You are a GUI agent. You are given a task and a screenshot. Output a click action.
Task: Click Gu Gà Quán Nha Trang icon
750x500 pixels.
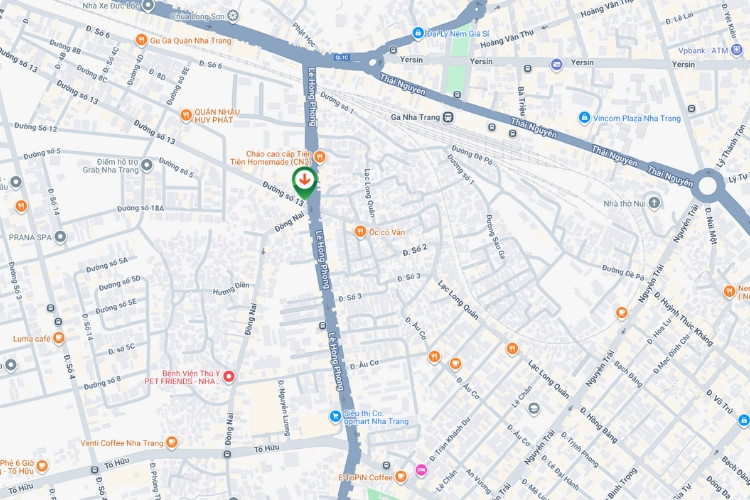[141, 40]
